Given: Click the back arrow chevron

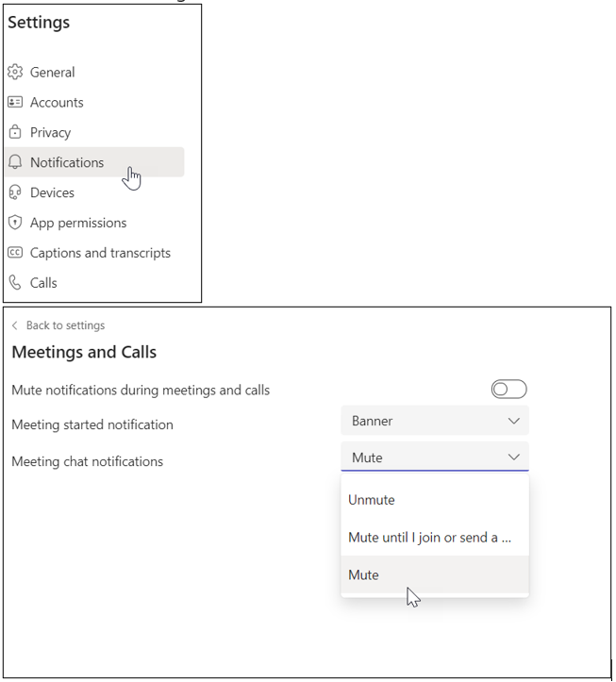Looking at the screenshot, I should coord(15,325).
